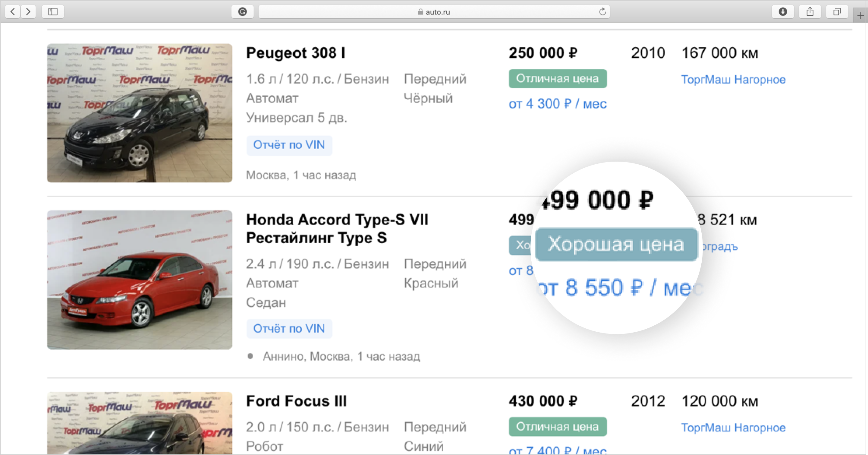The image size is (868, 455).
Task: Open the Share menu icon
Action: point(810,12)
